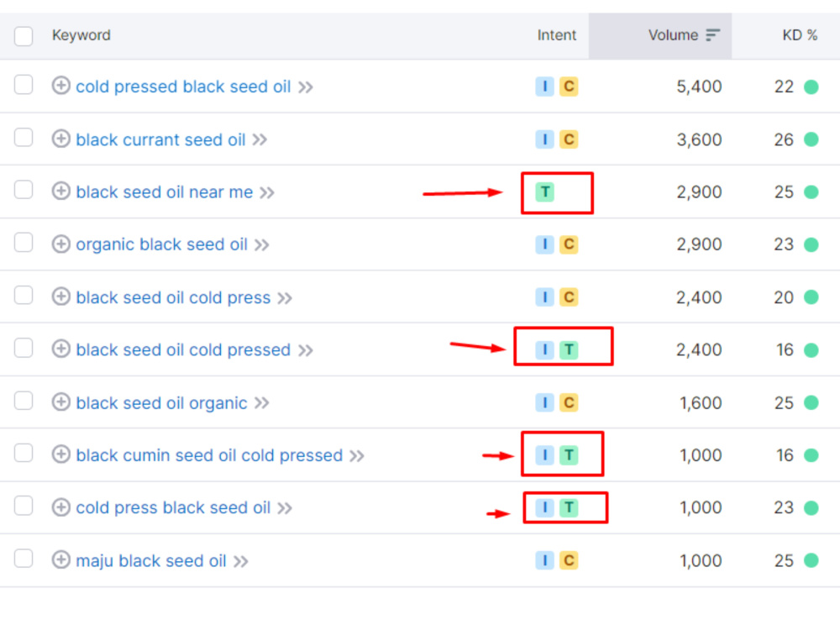Expand chevrons beside black seed oil cold pressed
The image size is (840, 630).
[306, 350]
